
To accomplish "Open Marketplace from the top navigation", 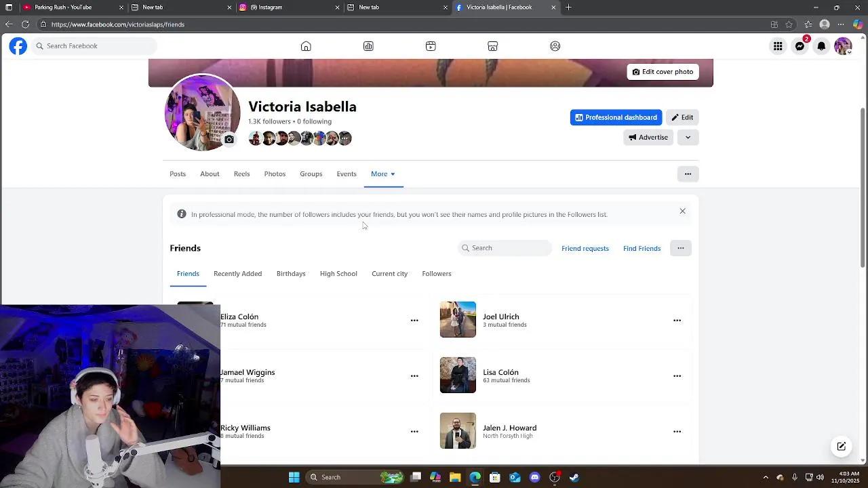I will point(493,46).
